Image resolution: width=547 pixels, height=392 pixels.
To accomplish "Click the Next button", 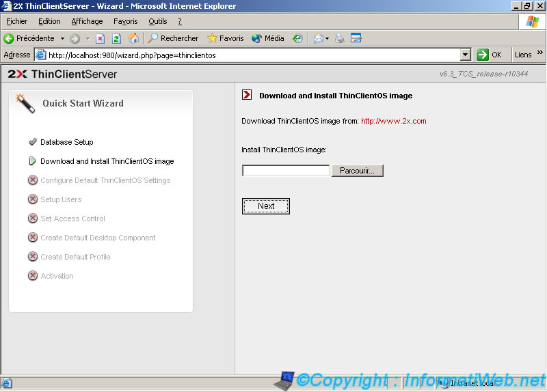I will point(266,206).
